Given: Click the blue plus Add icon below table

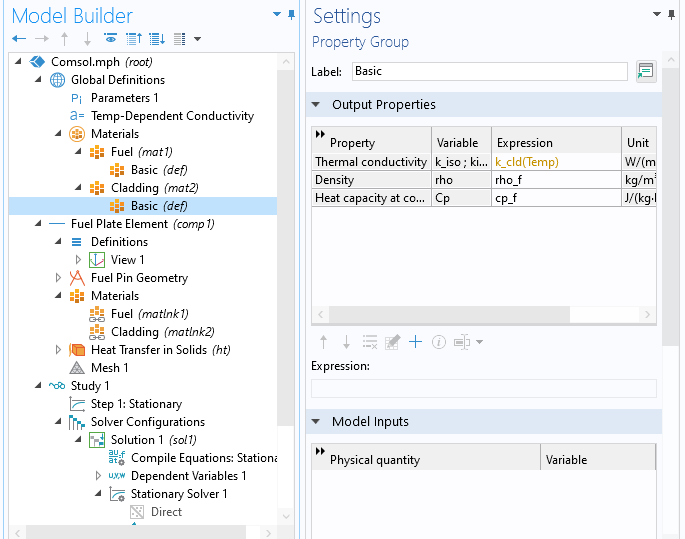Looking at the screenshot, I should tap(415, 342).
